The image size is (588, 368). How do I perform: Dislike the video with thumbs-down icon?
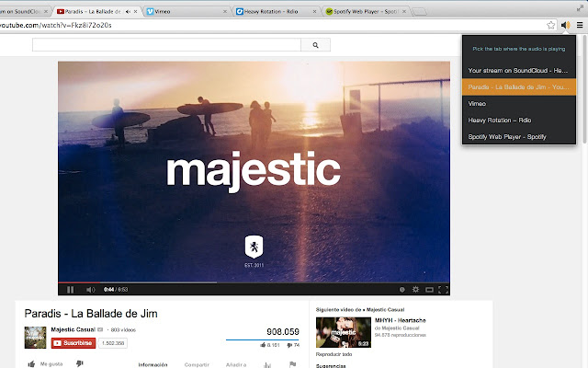pyautogui.click(x=80, y=363)
